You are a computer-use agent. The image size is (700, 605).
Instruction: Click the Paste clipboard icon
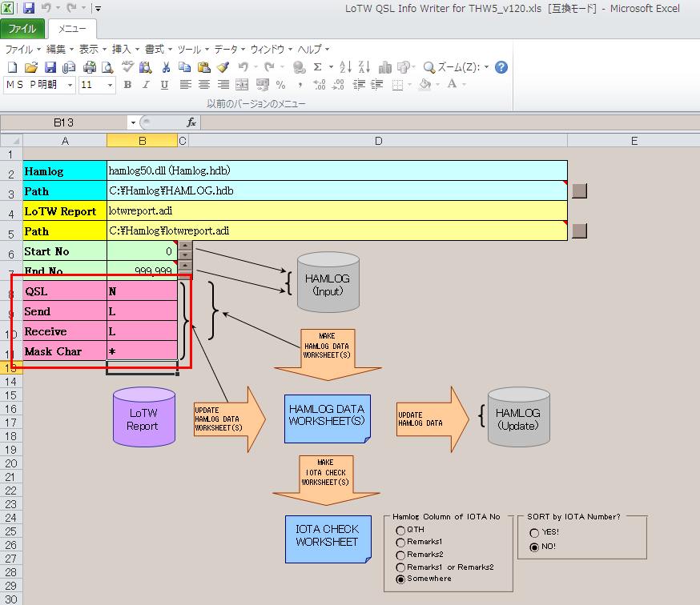tap(204, 67)
